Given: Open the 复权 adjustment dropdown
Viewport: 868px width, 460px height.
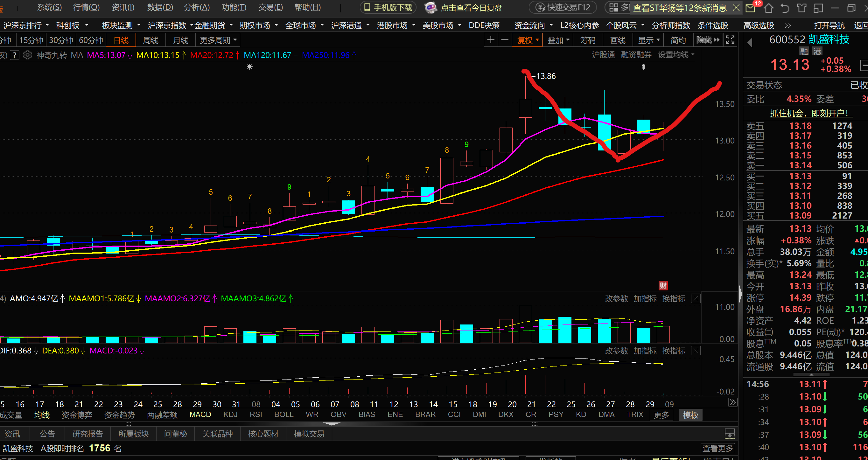Looking at the screenshot, I should click(528, 40).
